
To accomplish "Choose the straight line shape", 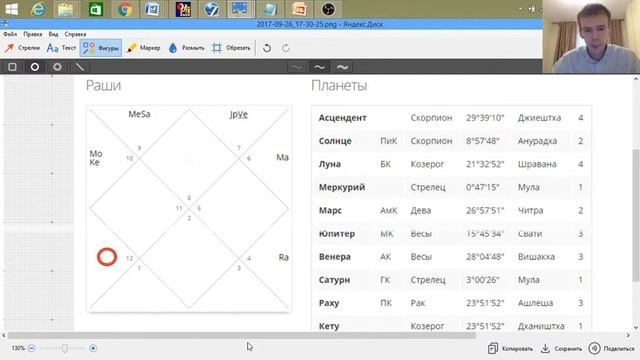I will 80,67.
